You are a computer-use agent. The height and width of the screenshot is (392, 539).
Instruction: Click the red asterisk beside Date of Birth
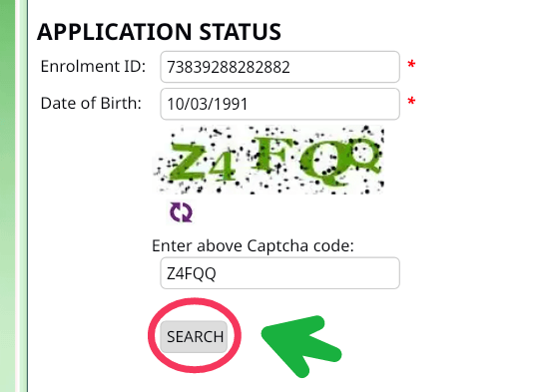pyautogui.click(x=411, y=102)
